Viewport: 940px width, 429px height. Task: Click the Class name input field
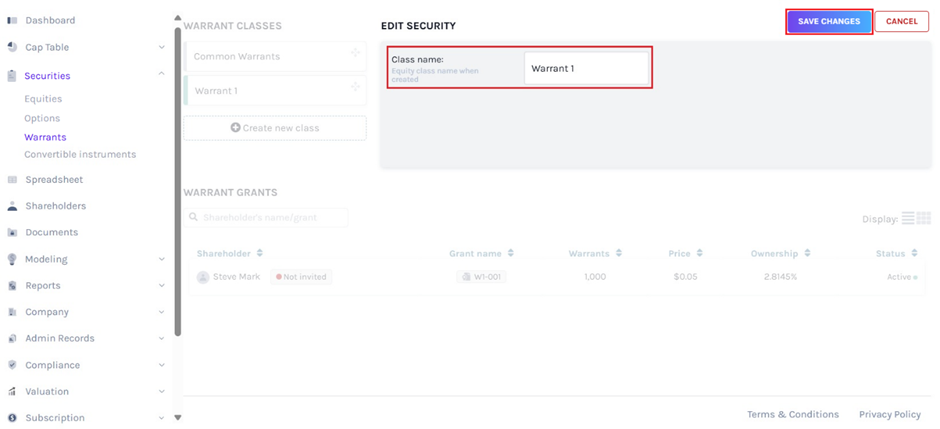click(x=586, y=68)
